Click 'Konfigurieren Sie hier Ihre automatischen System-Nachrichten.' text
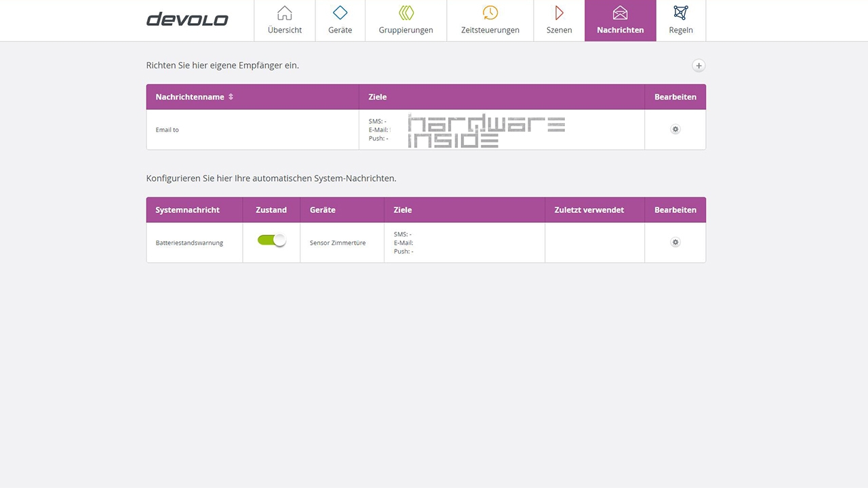This screenshot has height=488, width=868. tap(271, 178)
